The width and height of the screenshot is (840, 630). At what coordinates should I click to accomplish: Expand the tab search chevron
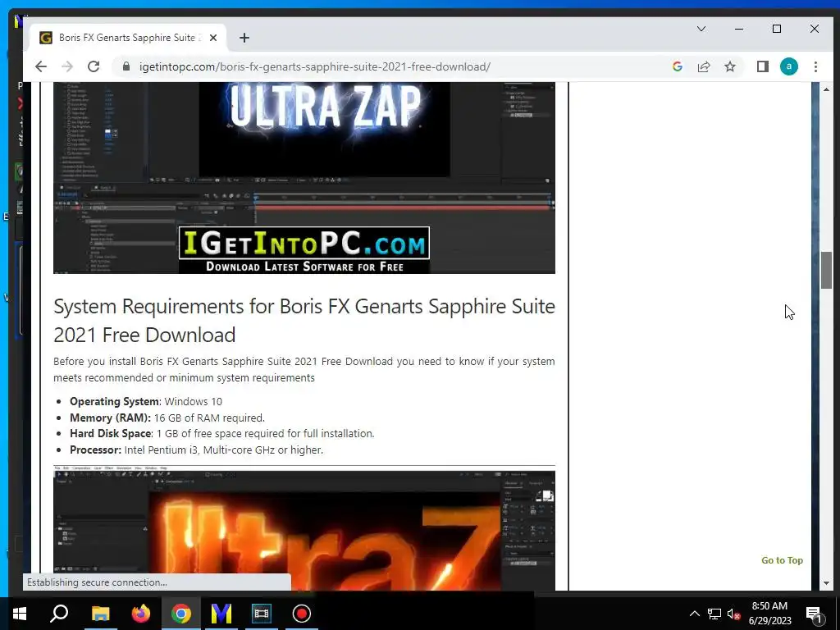pyautogui.click(x=701, y=29)
